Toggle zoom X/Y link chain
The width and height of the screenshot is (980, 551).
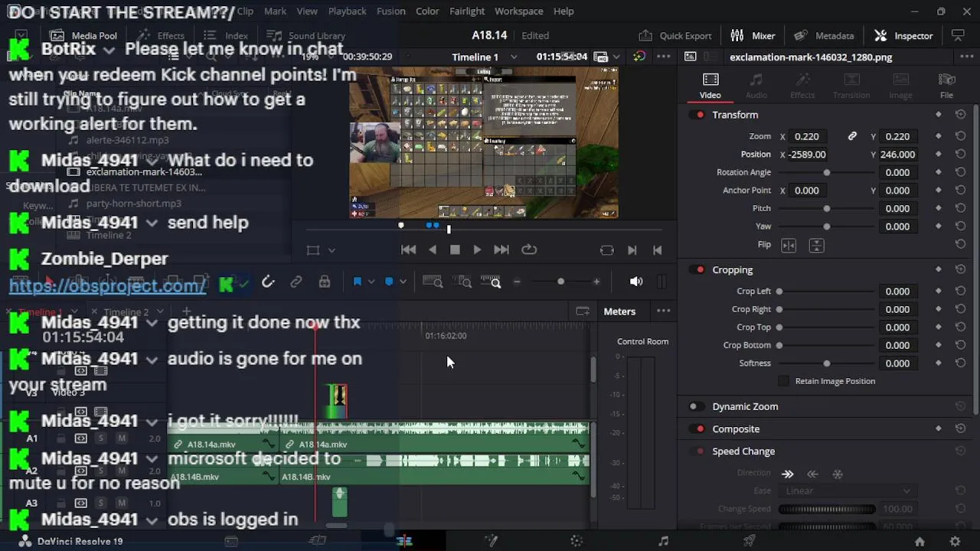[x=852, y=136]
